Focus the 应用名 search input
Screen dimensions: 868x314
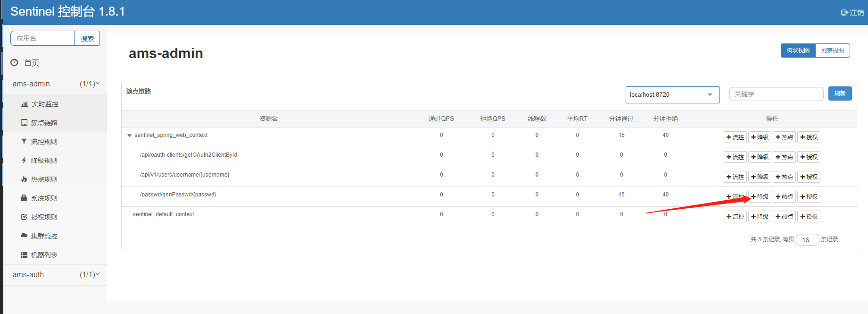pos(42,38)
